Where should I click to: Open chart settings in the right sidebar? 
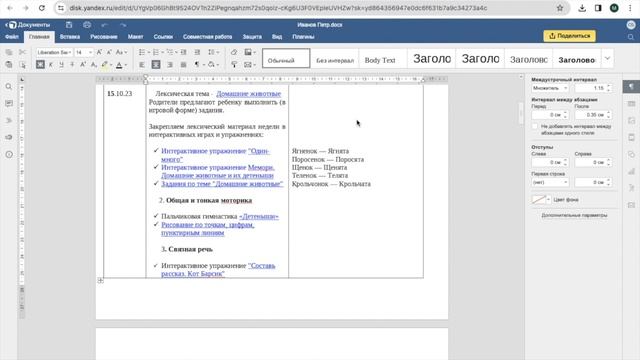point(631,171)
